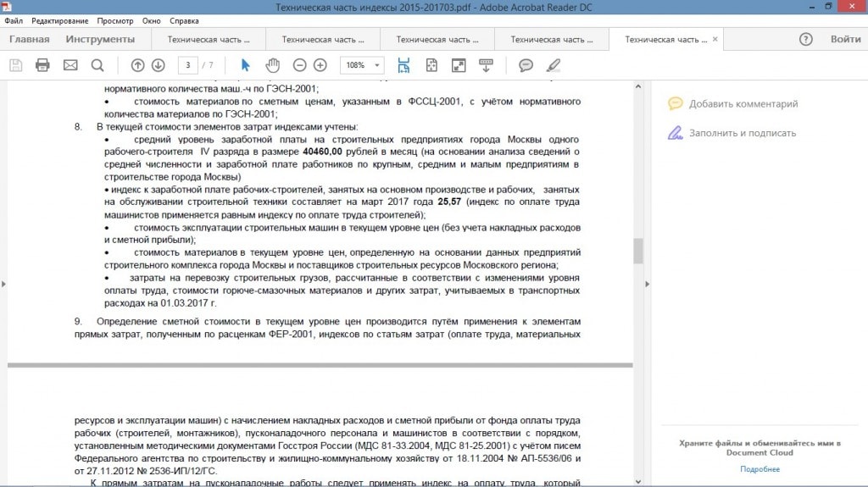
Task: Open the Окно menu
Action: (151, 21)
